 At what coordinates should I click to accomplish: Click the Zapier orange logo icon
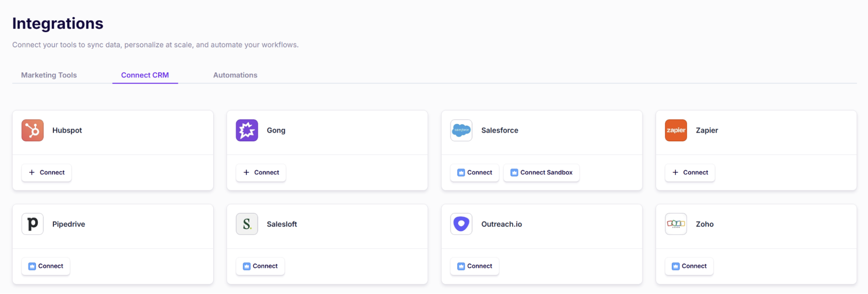coord(676,131)
